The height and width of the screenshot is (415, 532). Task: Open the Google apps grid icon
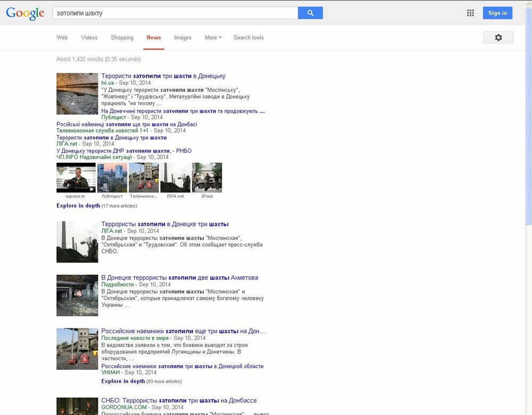(x=470, y=12)
